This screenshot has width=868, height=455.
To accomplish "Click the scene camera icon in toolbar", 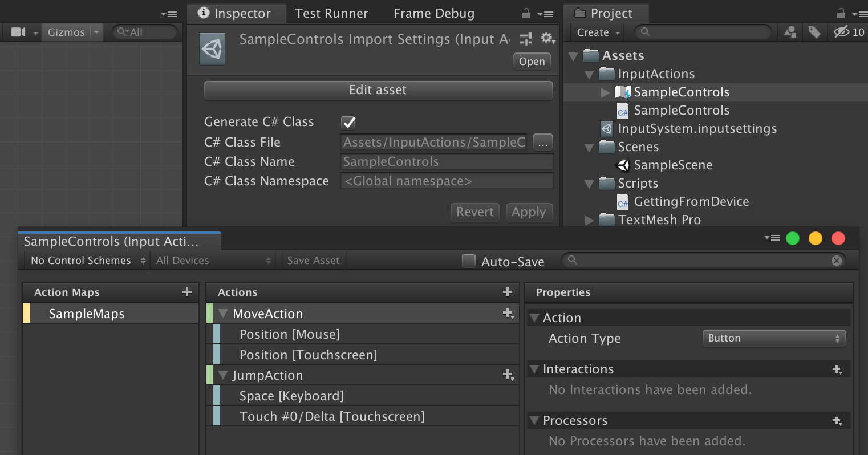I will coord(19,32).
